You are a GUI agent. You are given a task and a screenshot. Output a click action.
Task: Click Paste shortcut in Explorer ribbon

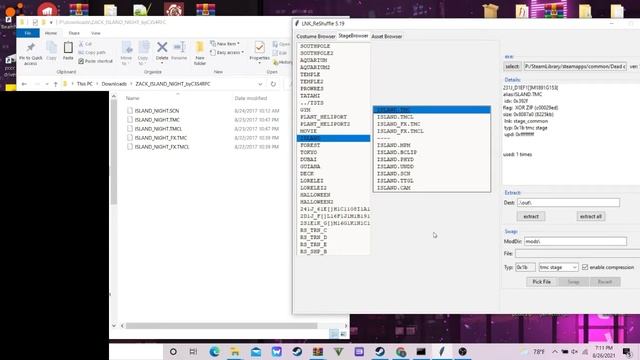96,61
